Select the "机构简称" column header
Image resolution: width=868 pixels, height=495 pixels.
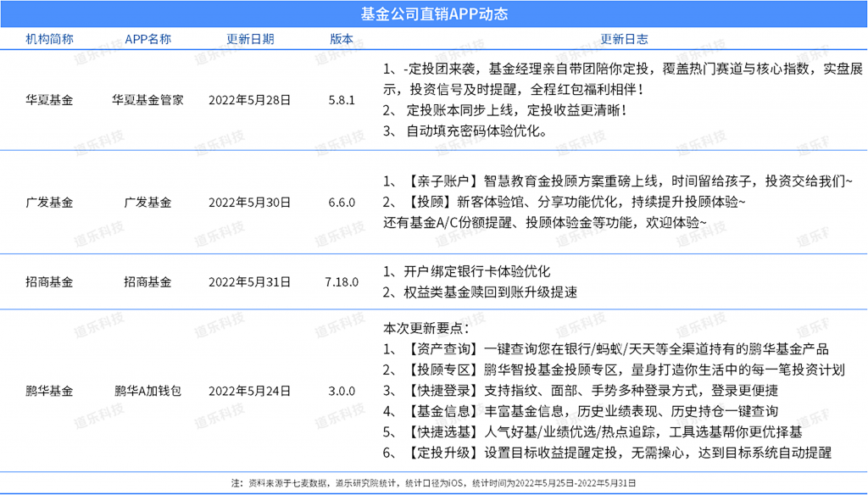click(x=49, y=39)
